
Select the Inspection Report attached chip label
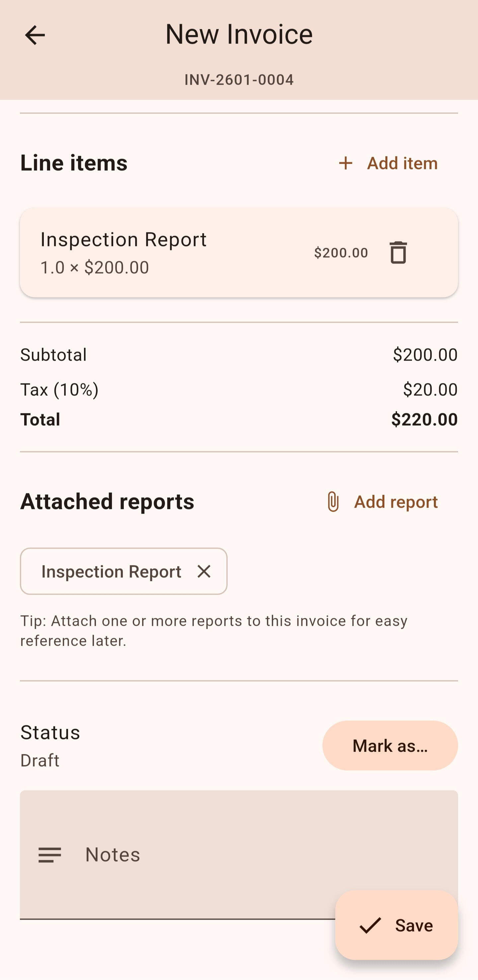(x=111, y=571)
